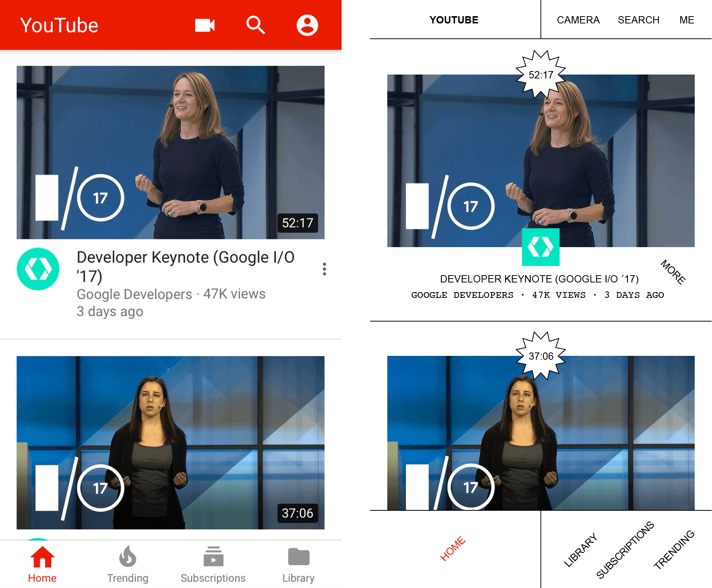Click 'Google Developers · 47K views' text
Screen dimensions: 712x588
pyautogui.click(x=171, y=294)
